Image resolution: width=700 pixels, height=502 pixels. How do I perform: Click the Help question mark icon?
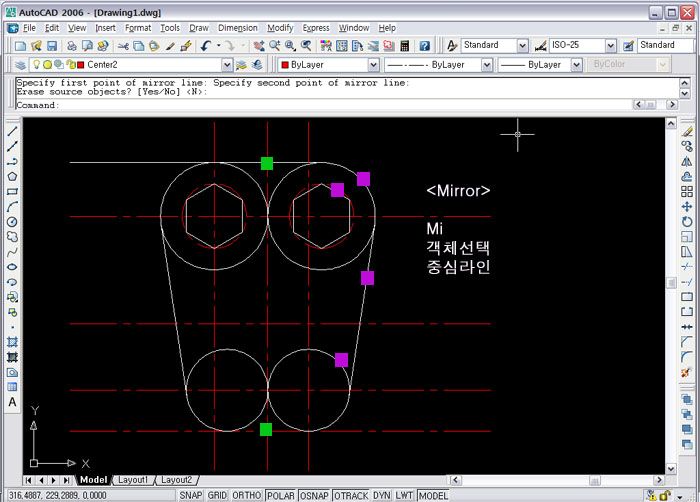[x=425, y=46]
